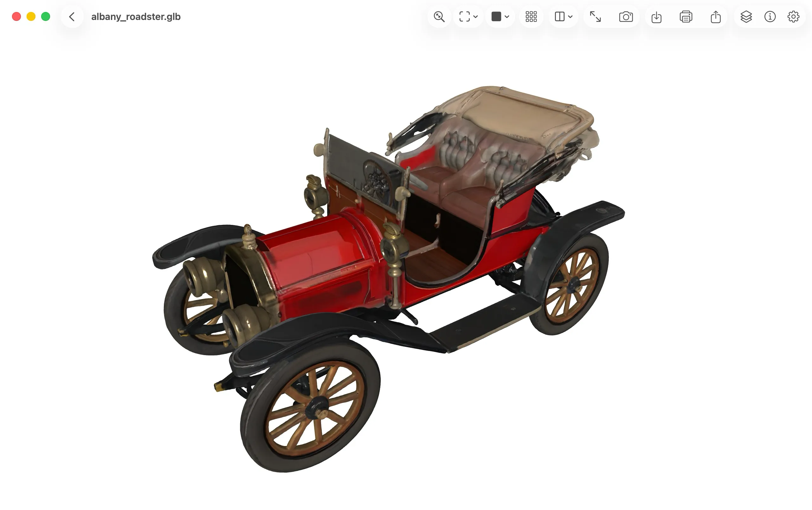Minimize the window with the yellow button
The height and width of the screenshot is (510, 812).
(x=31, y=16)
